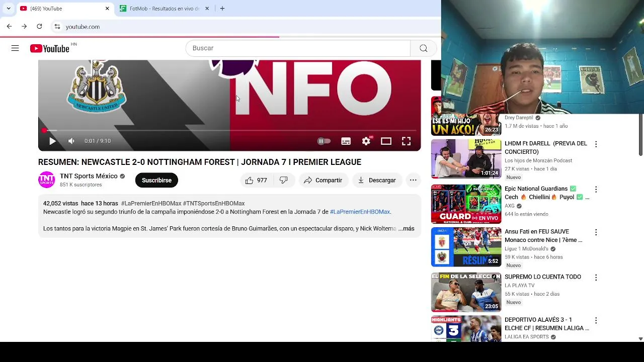Open TNT Sports México channel avatar
Image resolution: width=644 pixels, height=362 pixels.
46,180
